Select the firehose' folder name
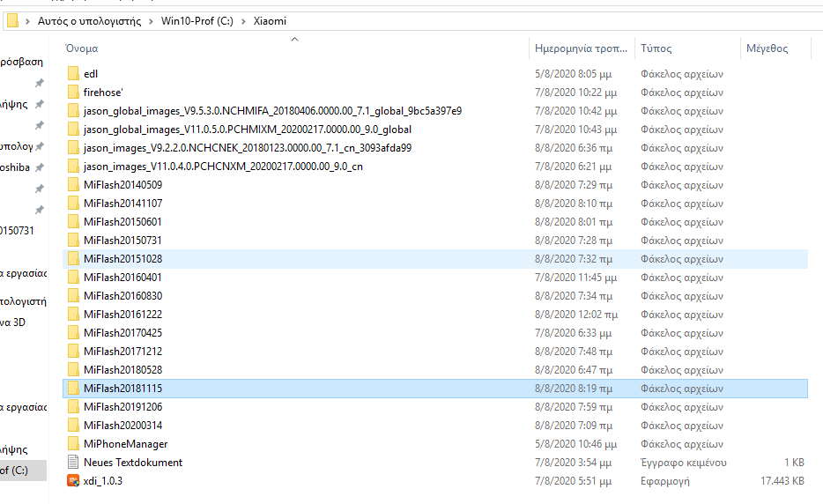823x504 pixels. pos(103,93)
